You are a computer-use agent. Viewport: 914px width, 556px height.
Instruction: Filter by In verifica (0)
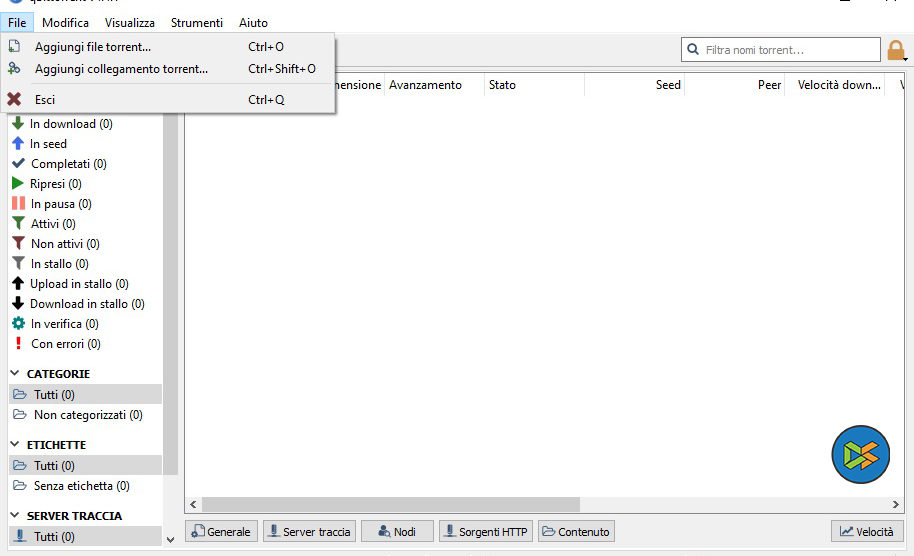(x=64, y=323)
